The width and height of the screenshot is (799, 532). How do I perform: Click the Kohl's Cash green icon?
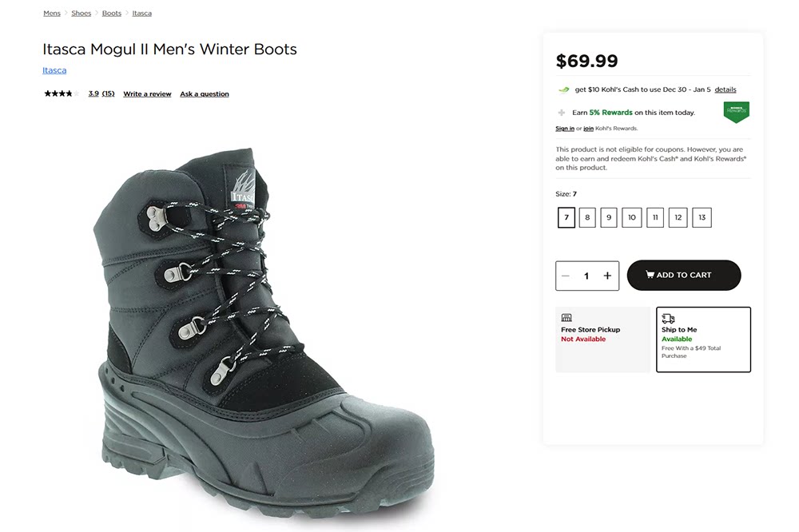point(563,89)
